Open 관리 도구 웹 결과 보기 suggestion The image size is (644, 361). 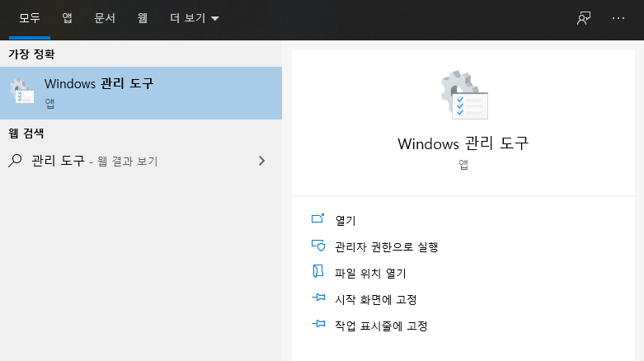pyautogui.click(x=141, y=161)
